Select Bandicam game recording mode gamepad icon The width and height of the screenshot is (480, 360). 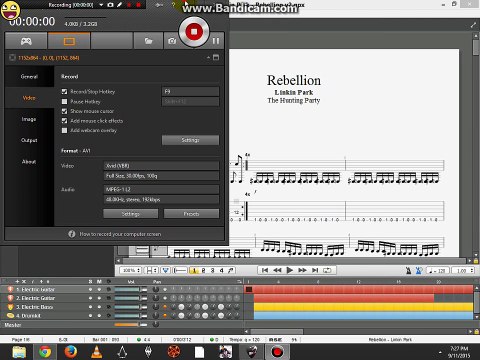(26, 41)
